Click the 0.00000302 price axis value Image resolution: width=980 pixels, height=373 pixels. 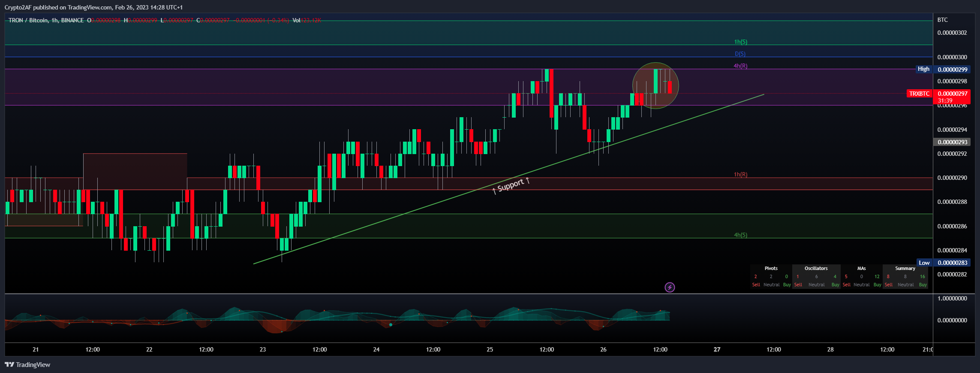click(x=952, y=33)
